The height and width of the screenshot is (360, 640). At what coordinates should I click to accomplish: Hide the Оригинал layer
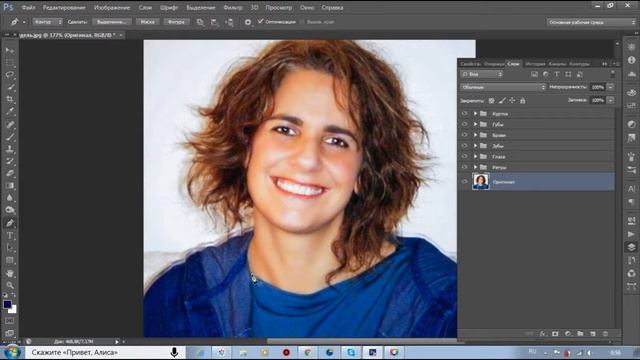pyautogui.click(x=464, y=182)
